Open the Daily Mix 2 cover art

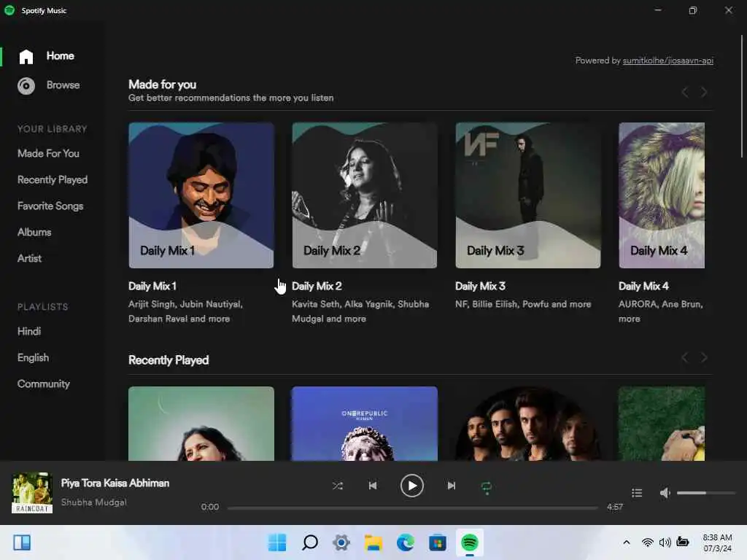[x=365, y=195]
